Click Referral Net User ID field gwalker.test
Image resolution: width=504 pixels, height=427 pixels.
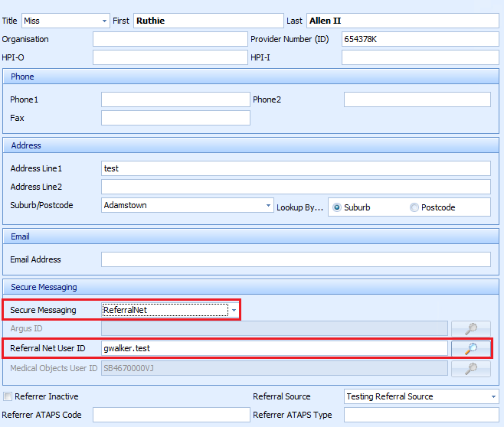click(x=274, y=348)
